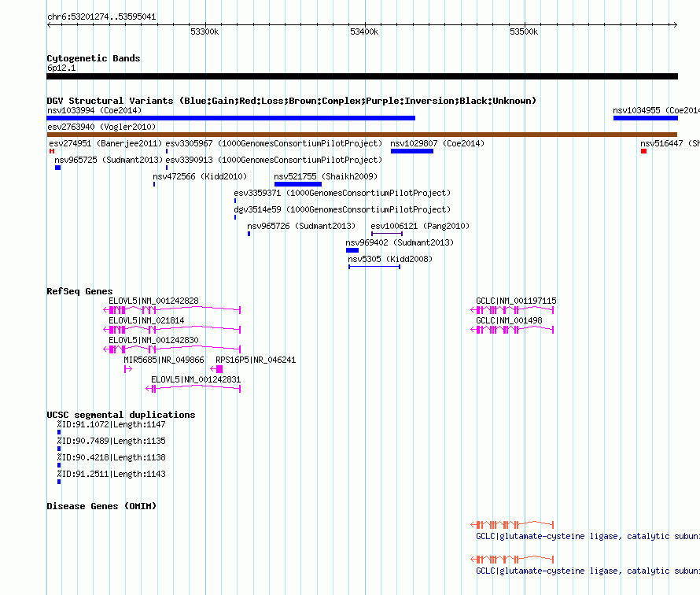This screenshot has height=595, width=700.
Task: Click the chr6:53201274..53595041 coordinate label
Action: [x=101, y=17]
